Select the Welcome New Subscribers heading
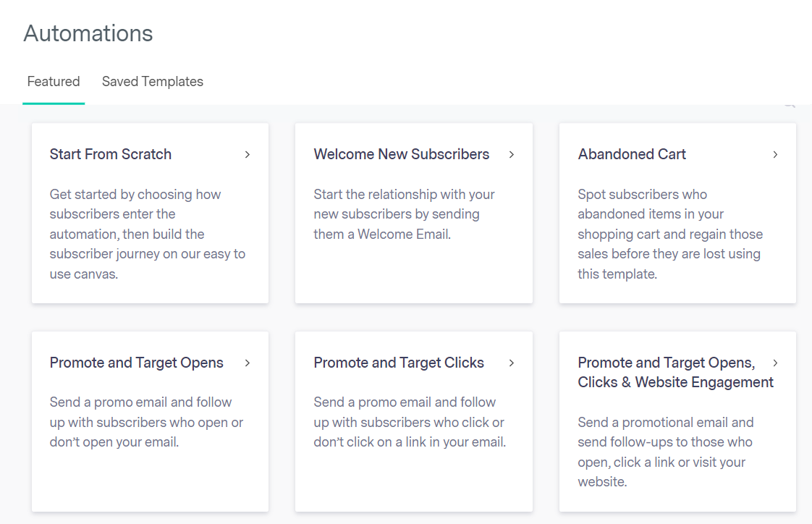The height and width of the screenshot is (524, 812). (x=402, y=154)
